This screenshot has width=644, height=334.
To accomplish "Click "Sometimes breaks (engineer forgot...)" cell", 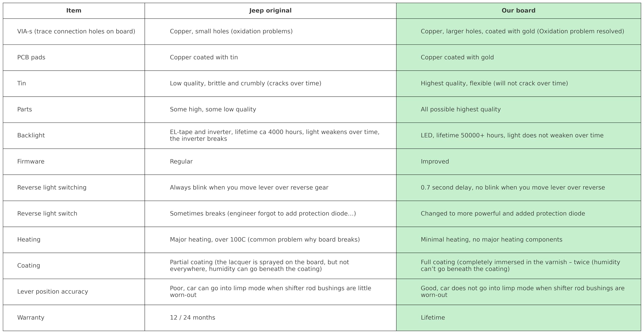I will [x=270, y=214].
